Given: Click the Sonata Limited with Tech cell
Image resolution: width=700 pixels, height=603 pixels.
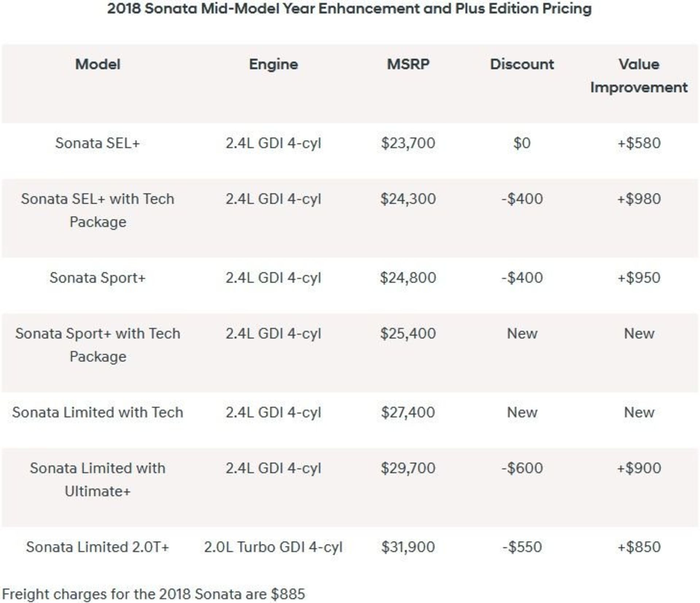Looking at the screenshot, I should [98, 412].
